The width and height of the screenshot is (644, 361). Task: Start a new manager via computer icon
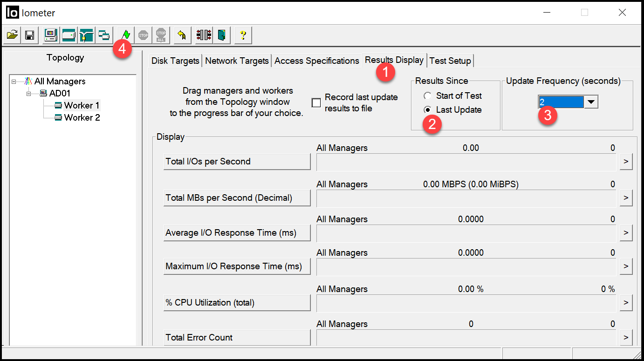click(x=51, y=35)
